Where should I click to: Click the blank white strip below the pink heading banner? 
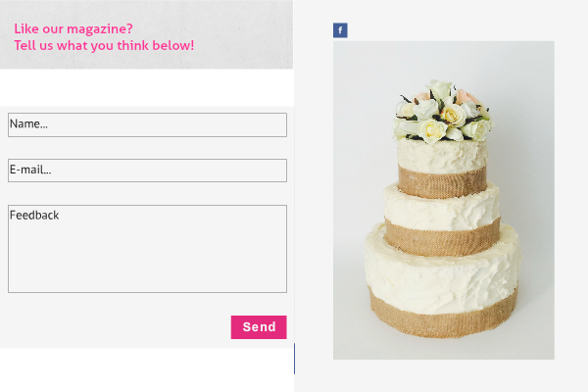(147, 88)
